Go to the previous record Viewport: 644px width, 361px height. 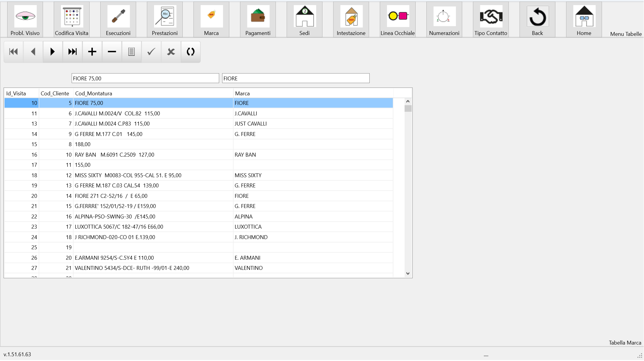point(33,52)
